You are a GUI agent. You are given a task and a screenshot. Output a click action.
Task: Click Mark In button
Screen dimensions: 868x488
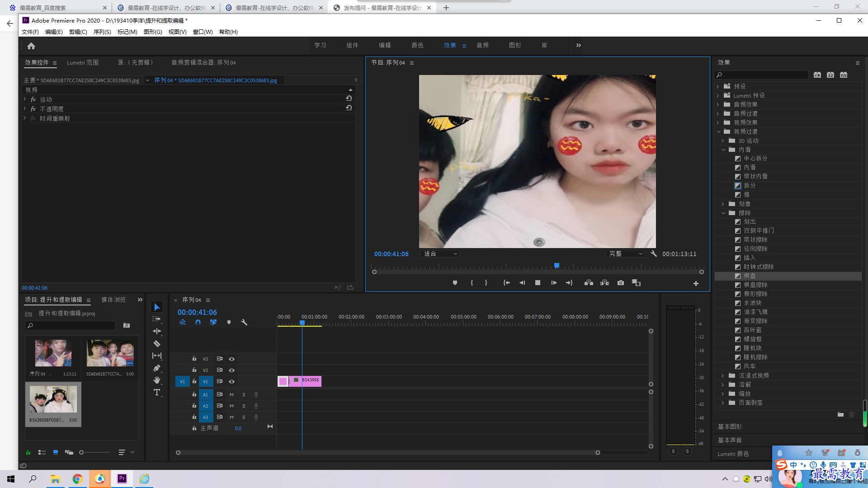click(472, 283)
